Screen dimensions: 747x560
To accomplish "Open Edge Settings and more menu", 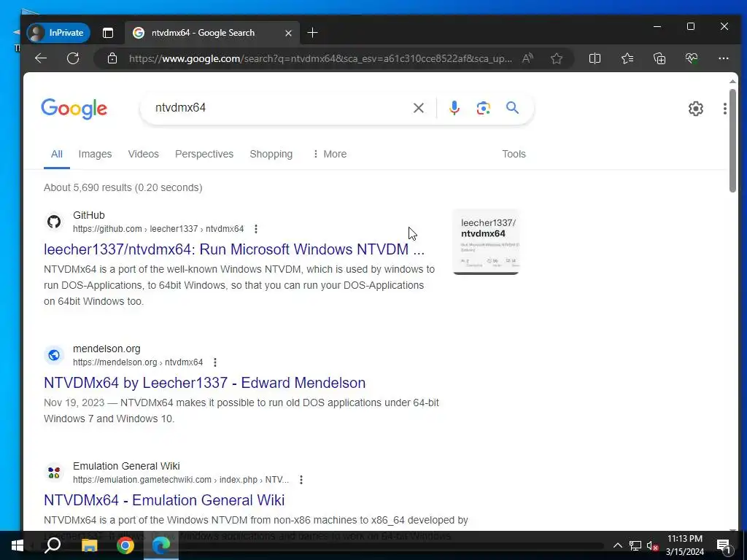I will tap(723, 58).
